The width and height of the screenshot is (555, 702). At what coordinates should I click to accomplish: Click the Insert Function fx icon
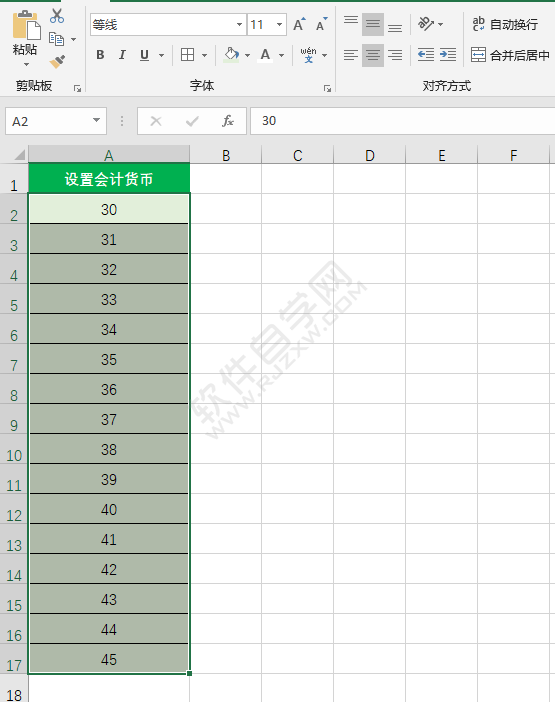(228, 121)
